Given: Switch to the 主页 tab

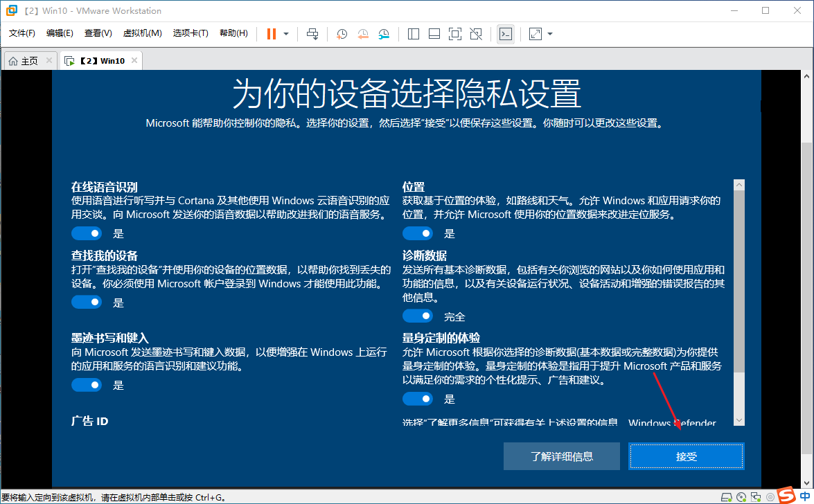Looking at the screenshot, I should [x=30, y=61].
